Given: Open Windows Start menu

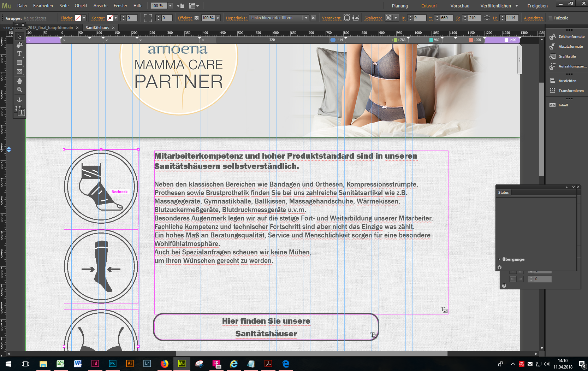Looking at the screenshot, I should pos(8,364).
